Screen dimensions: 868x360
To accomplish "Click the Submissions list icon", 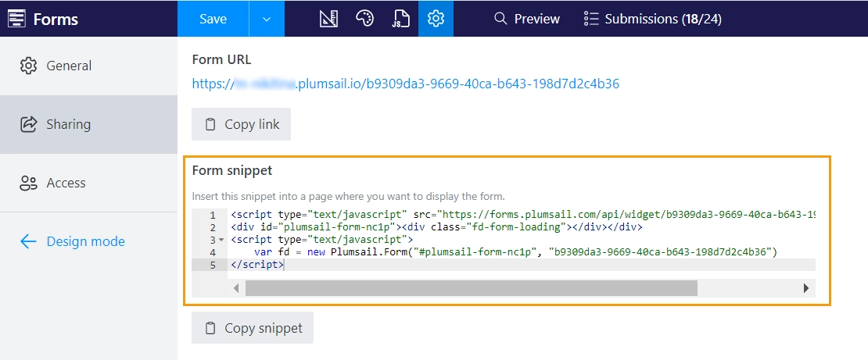I will [591, 19].
